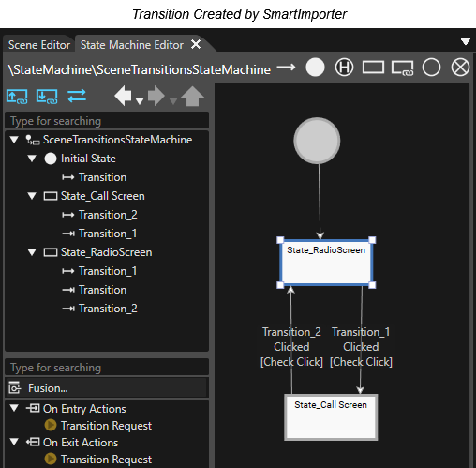
Task: Click the upper Type for searching field
Action: click(107, 121)
